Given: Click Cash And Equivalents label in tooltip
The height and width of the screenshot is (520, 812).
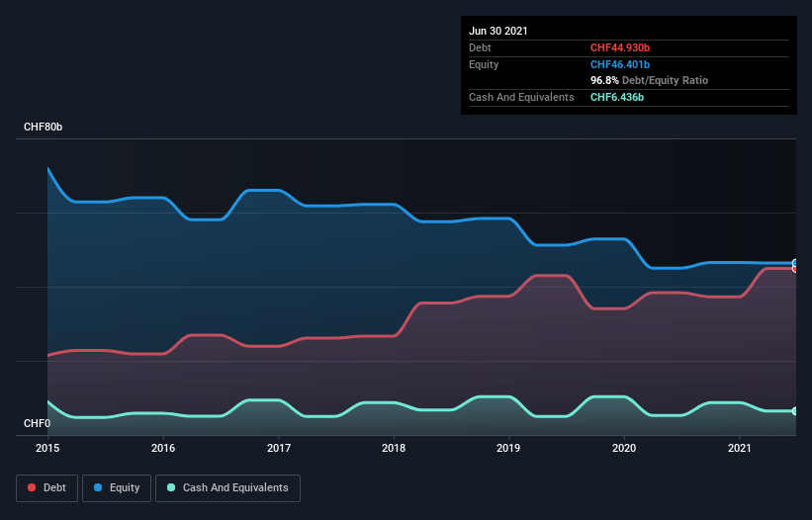Looking at the screenshot, I should 521,97.
